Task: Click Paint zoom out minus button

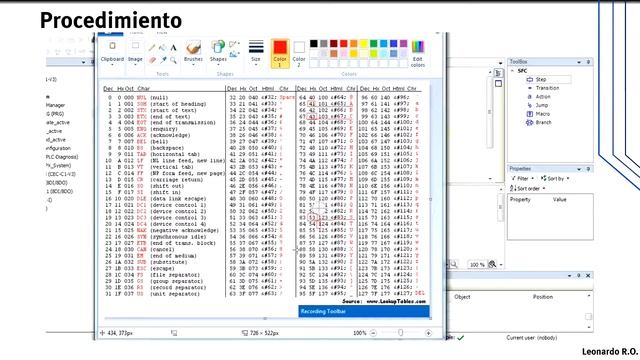Action: click(x=373, y=333)
